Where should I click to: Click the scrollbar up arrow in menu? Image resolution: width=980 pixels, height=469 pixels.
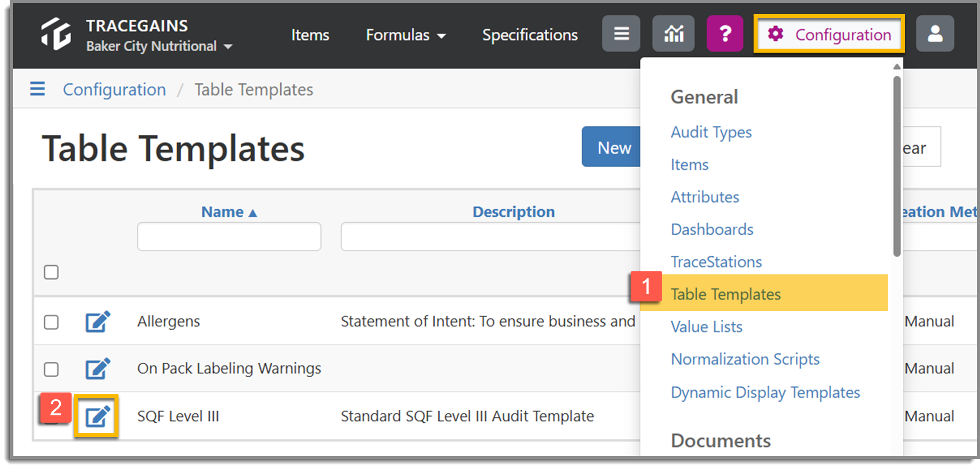pos(897,66)
